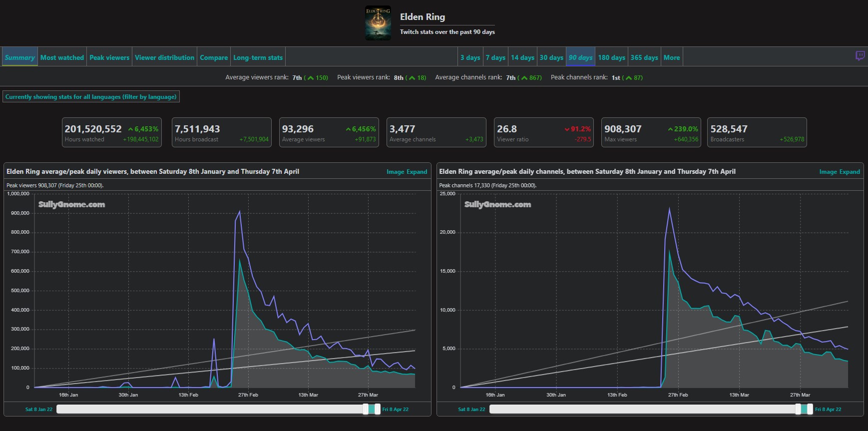868x431 pixels.
Task: Click the Average channels stat card
Action: (x=436, y=132)
